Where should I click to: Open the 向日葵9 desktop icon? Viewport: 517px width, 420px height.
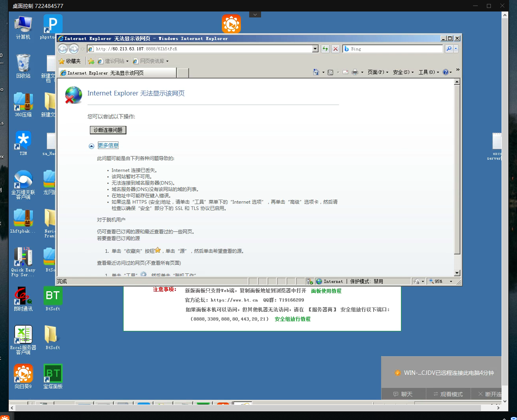23,376
